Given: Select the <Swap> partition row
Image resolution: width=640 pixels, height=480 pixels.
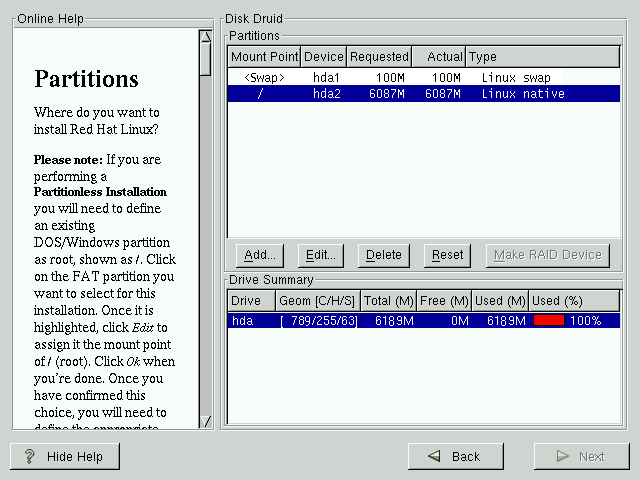Looking at the screenshot, I should tap(424, 78).
